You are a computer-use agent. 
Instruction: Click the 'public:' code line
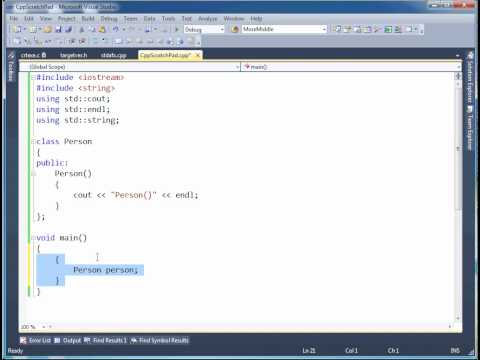pos(52,163)
